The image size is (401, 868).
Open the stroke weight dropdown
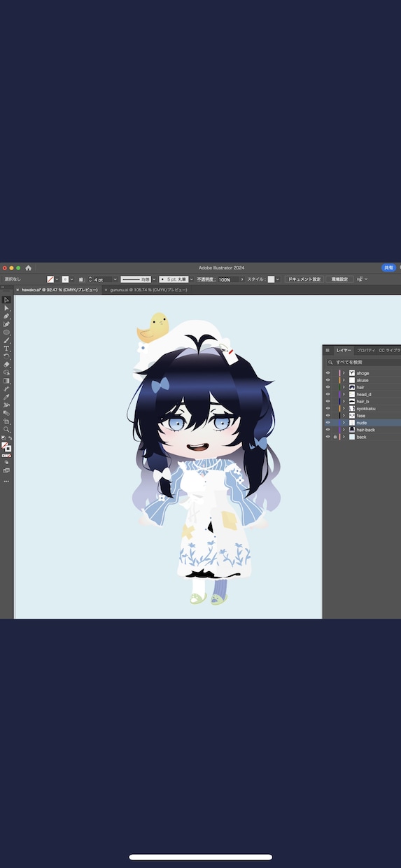(x=115, y=279)
